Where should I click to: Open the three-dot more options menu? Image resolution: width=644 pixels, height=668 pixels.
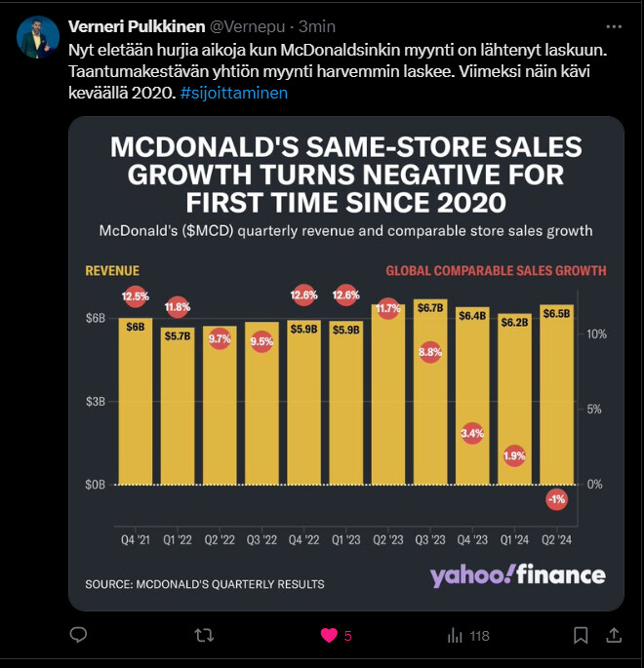614,25
